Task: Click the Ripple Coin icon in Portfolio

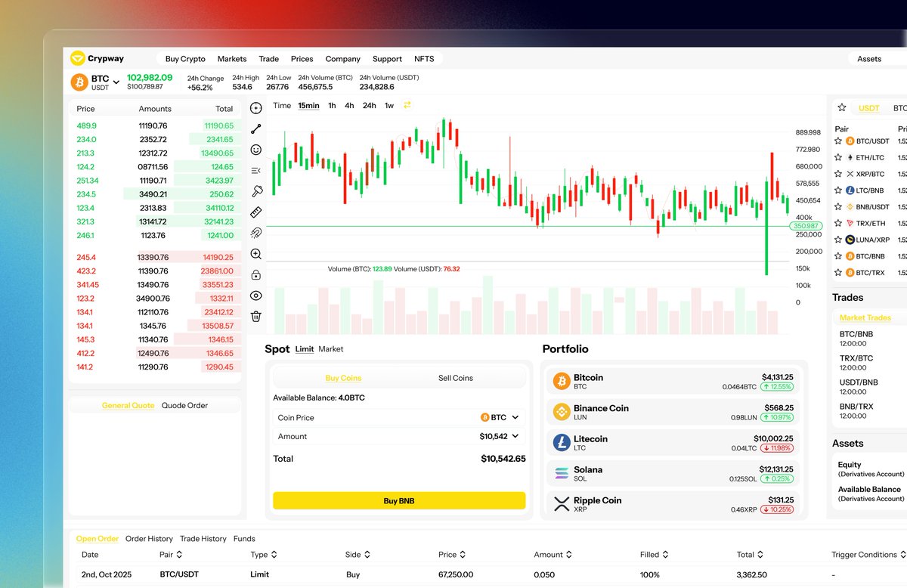Action: point(561,503)
